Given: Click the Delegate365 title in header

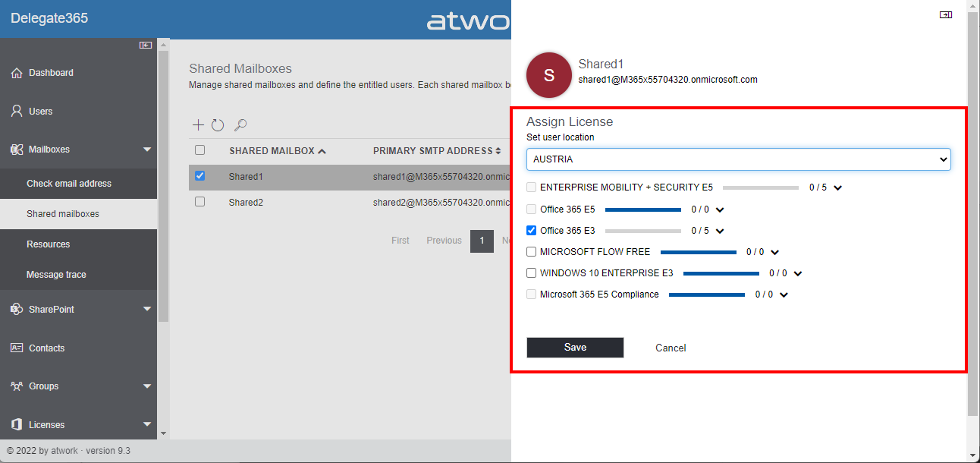Looking at the screenshot, I should pyautogui.click(x=49, y=18).
